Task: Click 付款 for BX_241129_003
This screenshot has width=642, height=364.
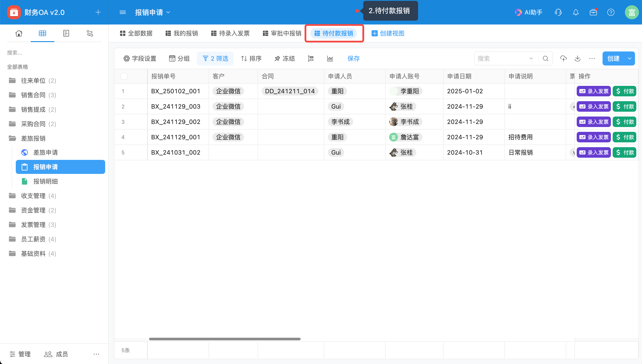Action: click(x=624, y=106)
